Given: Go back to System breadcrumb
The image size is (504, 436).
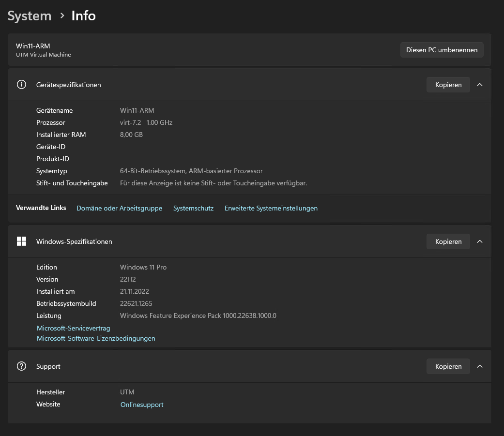Looking at the screenshot, I should point(30,16).
